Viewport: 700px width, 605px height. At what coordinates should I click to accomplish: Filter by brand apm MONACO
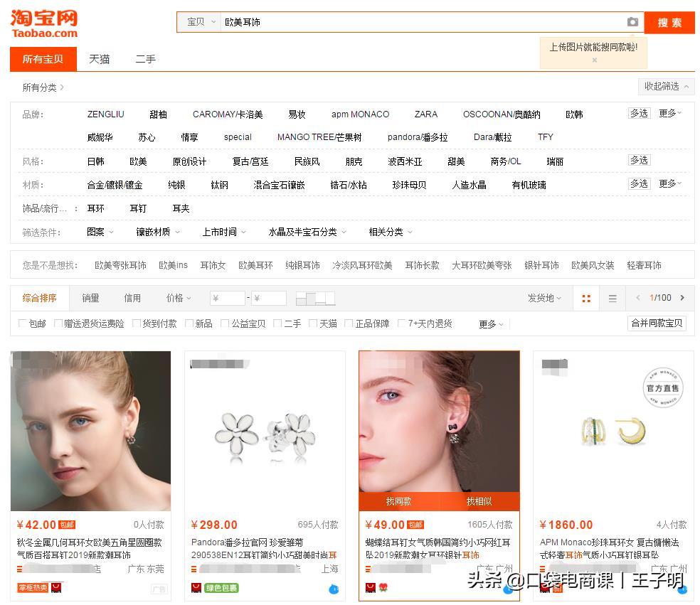(360, 114)
